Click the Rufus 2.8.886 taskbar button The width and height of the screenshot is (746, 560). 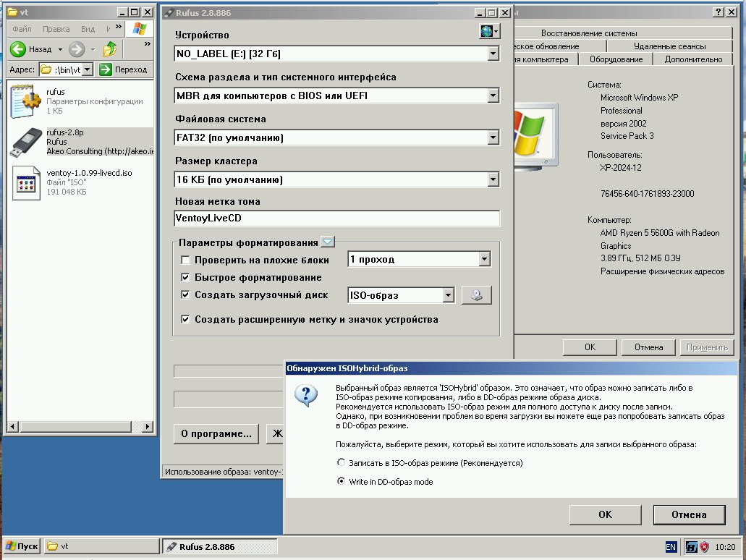tap(220, 547)
